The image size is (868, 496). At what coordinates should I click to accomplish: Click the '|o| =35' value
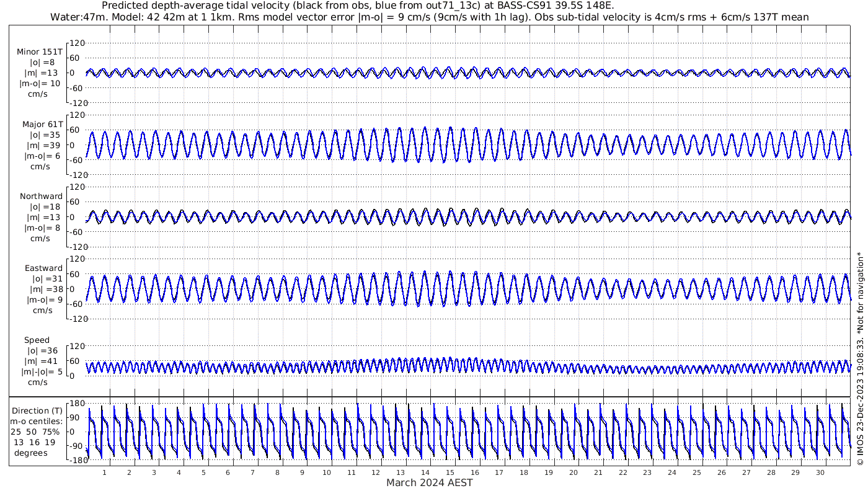click(45, 135)
